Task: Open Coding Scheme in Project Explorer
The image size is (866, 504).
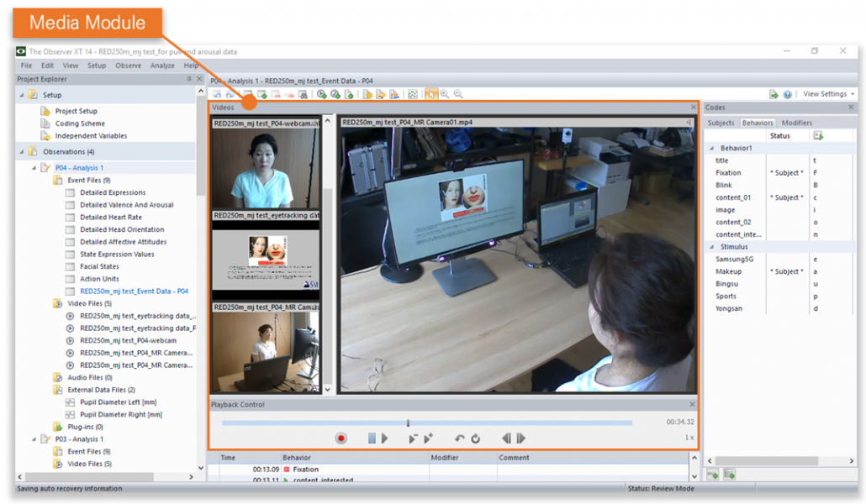Action: [x=80, y=123]
